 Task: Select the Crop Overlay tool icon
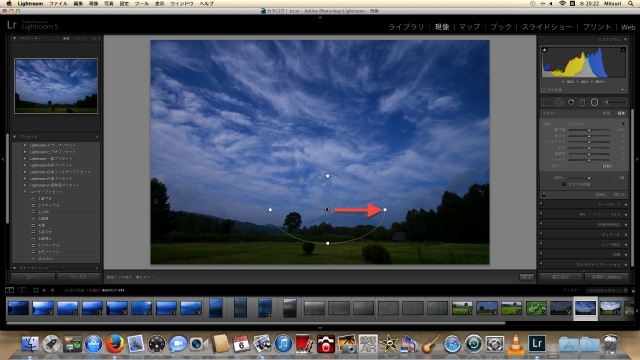[x=547, y=102]
